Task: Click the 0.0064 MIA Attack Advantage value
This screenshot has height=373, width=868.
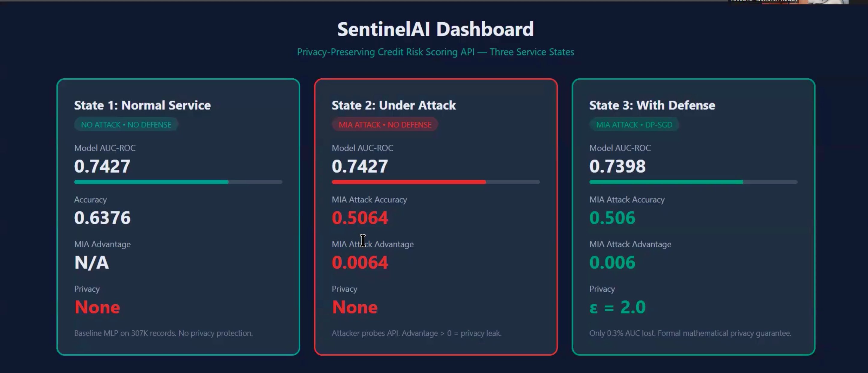Action: (360, 262)
